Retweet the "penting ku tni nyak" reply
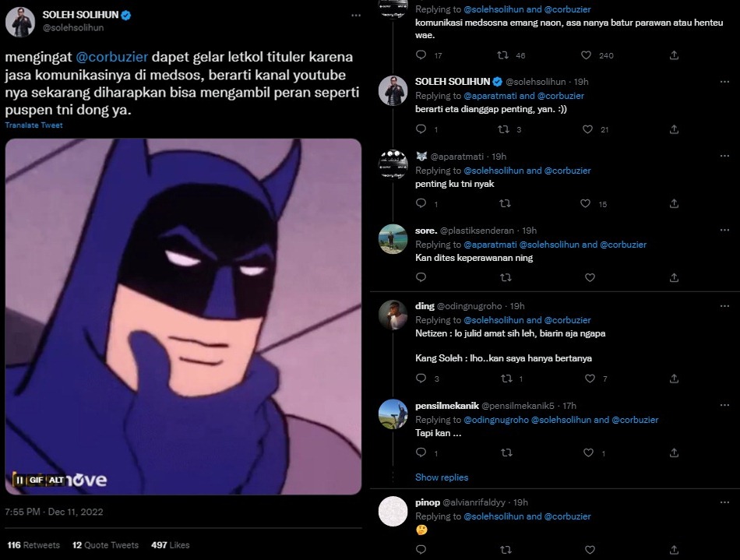 [x=504, y=204]
